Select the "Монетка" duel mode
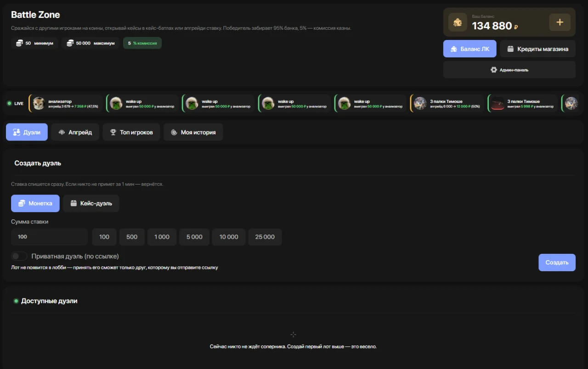The image size is (588, 369). pyautogui.click(x=35, y=203)
